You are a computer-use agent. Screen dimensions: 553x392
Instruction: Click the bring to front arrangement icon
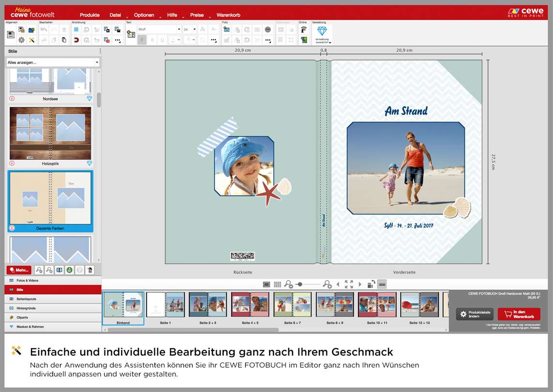point(107,30)
